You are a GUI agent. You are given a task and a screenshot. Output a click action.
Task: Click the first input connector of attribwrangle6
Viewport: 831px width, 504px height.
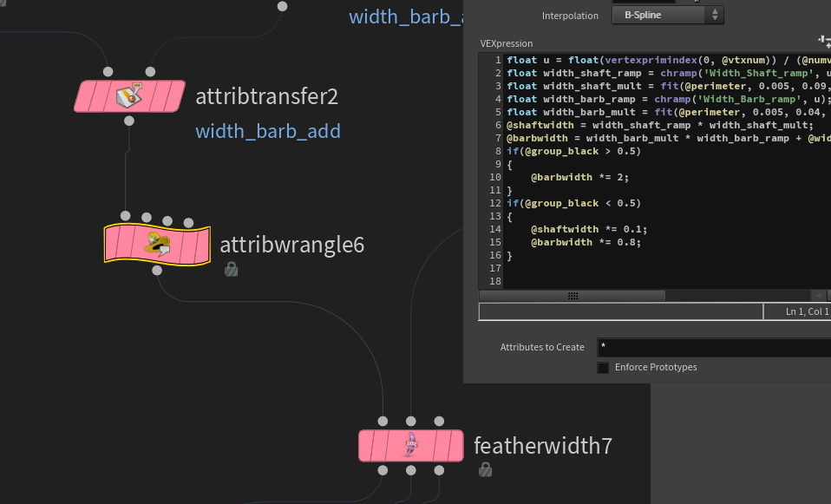click(126, 216)
